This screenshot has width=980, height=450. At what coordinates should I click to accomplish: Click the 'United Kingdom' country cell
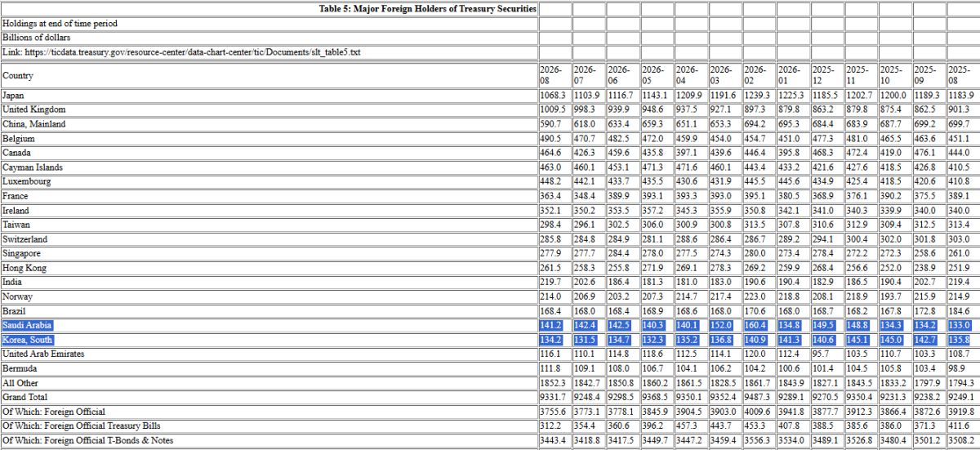(269, 109)
